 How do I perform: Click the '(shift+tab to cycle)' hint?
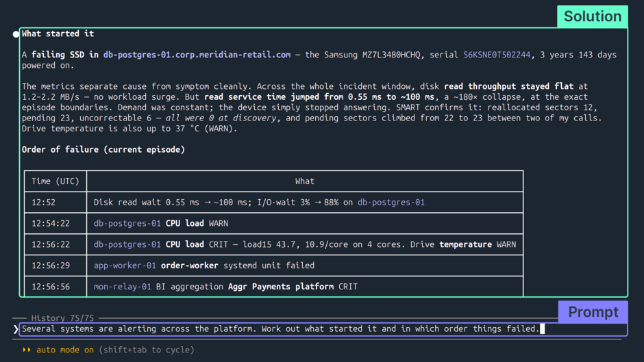(x=146, y=350)
